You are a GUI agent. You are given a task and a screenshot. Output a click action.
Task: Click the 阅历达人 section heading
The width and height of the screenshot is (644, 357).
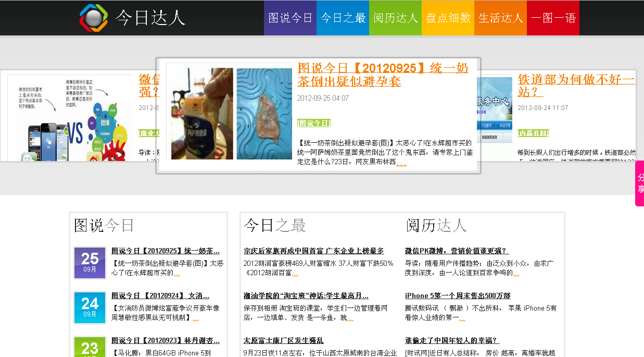tap(436, 225)
